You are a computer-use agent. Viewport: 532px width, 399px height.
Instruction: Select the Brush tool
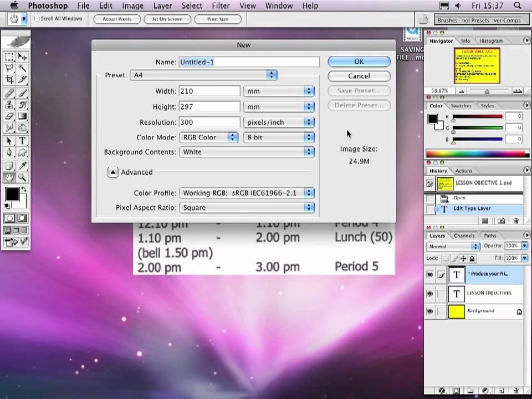click(x=22, y=93)
